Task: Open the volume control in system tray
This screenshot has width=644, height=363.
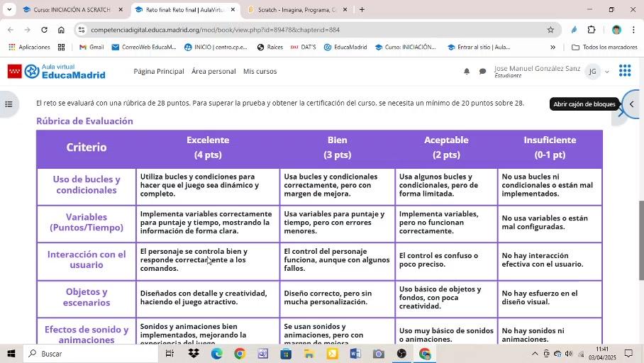Action: point(569,354)
